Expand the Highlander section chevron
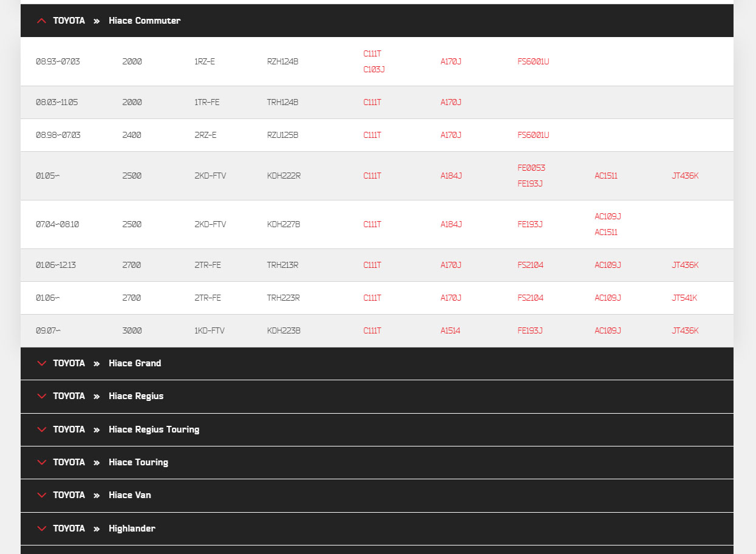Viewport: 756px width, 554px height. coord(41,528)
